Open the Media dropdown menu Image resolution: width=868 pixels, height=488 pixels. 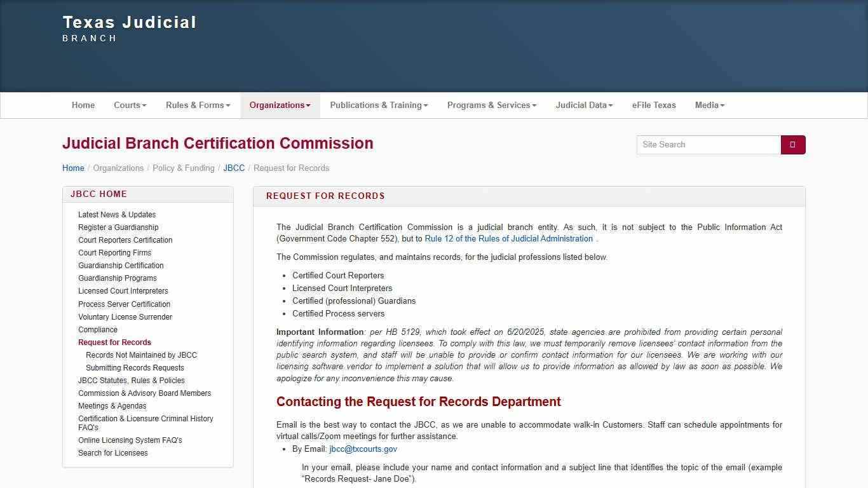coord(709,105)
